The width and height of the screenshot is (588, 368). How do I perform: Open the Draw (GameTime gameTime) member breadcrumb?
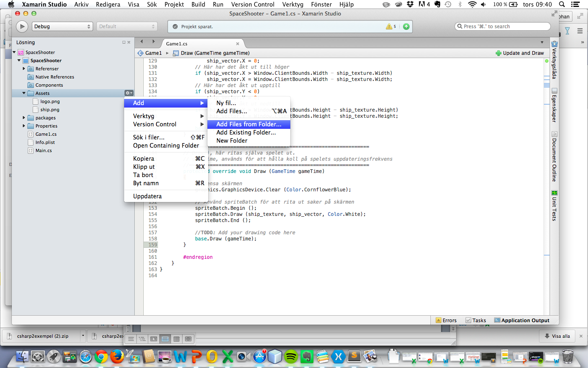point(211,53)
